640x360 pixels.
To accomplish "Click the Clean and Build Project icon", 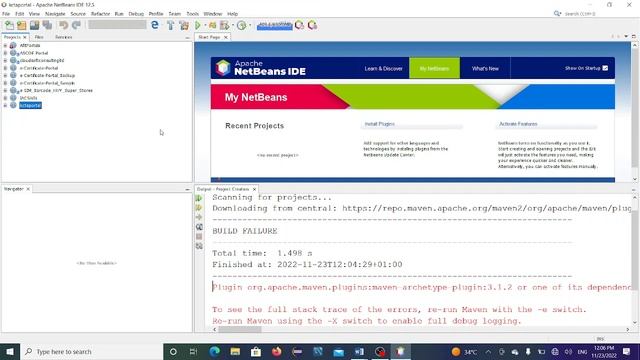I will (x=184, y=25).
